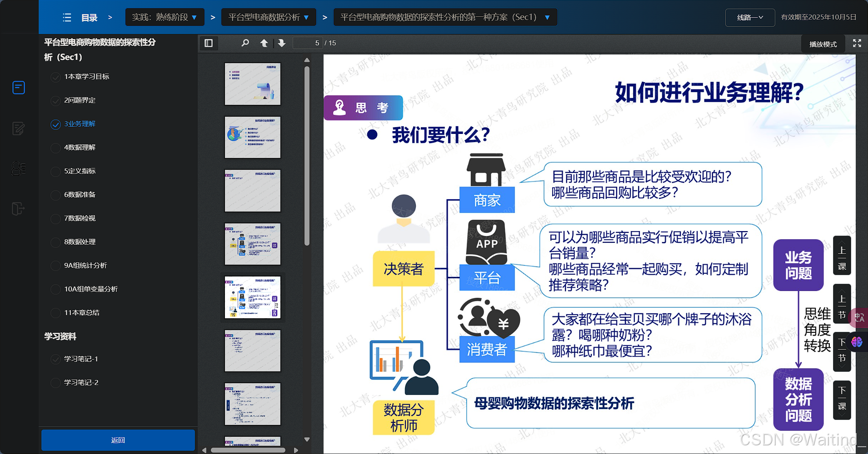Open the fourth page thumbnail
The image size is (868, 454).
(253, 244)
